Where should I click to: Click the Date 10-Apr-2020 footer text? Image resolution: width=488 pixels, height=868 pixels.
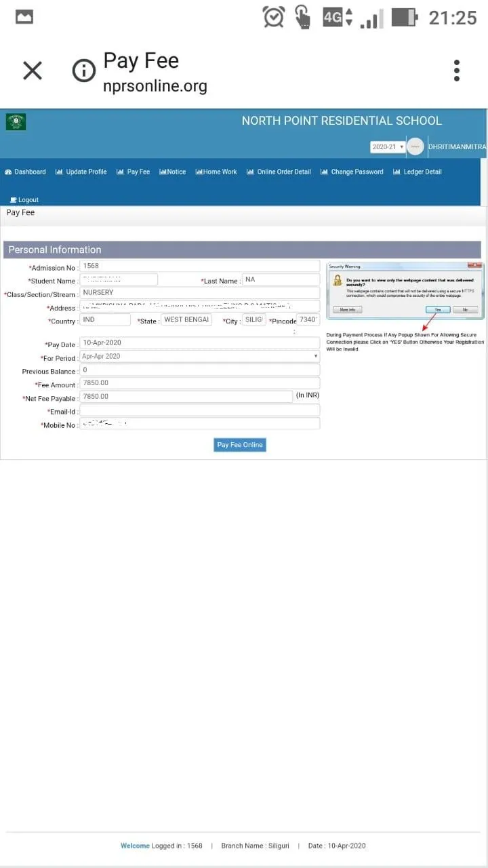coord(337,846)
